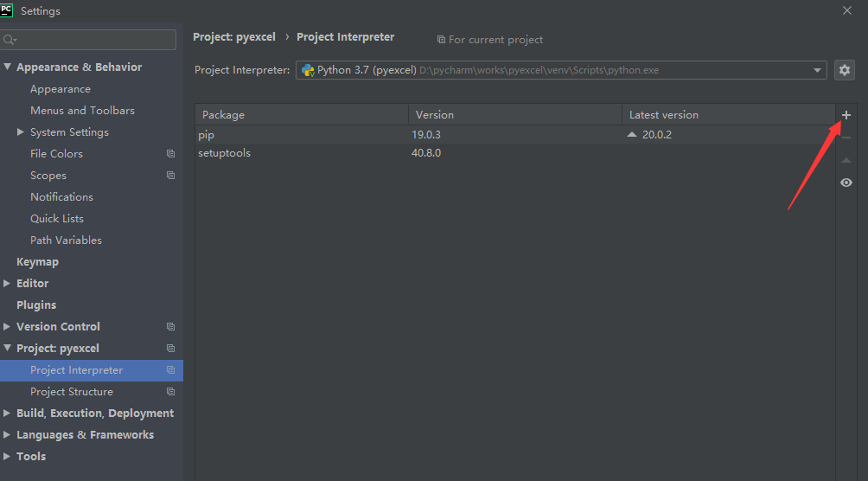The height and width of the screenshot is (481, 868).
Task: Click the For current project icon
Action: pos(441,40)
